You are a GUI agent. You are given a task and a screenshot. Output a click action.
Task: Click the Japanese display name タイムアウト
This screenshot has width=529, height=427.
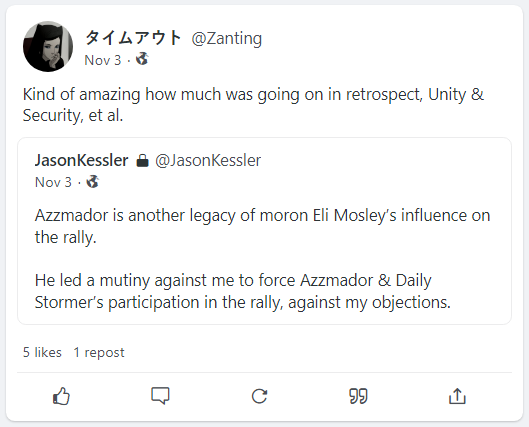pos(133,37)
